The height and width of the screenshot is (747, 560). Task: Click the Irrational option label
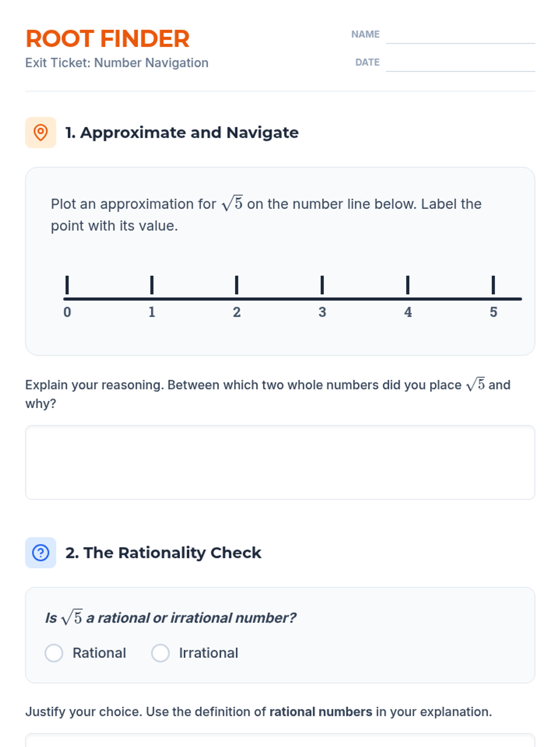(209, 653)
